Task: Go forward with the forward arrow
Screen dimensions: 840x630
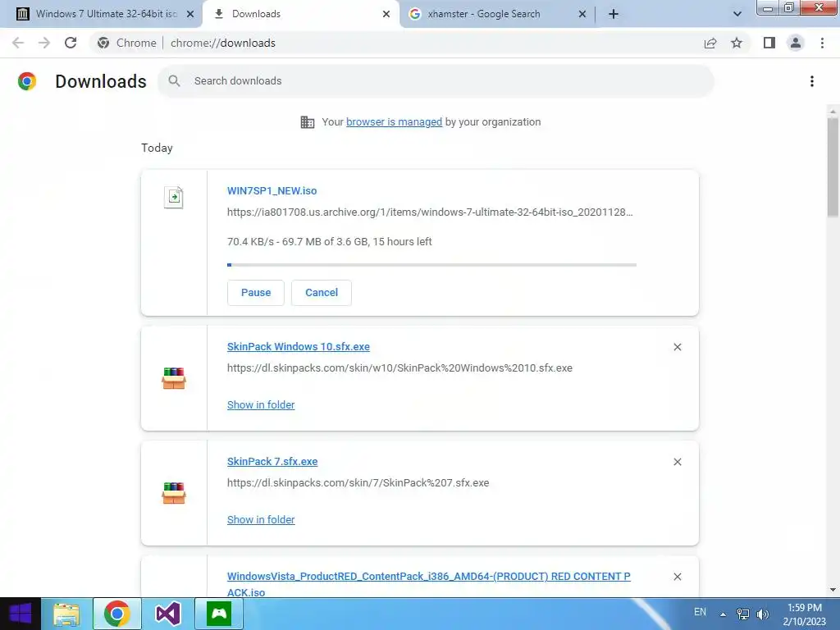Action: point(44,43)
